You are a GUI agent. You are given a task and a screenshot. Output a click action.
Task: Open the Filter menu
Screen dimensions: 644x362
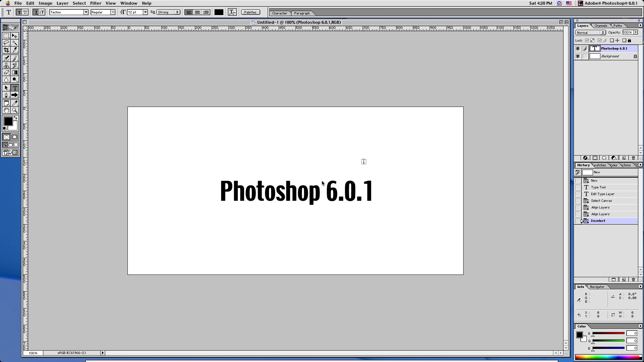[96, 3]
